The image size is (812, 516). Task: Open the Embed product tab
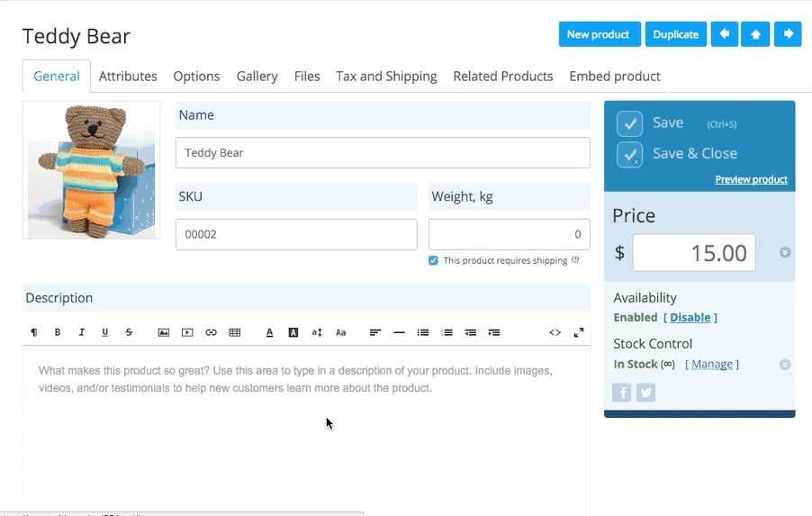615,77
